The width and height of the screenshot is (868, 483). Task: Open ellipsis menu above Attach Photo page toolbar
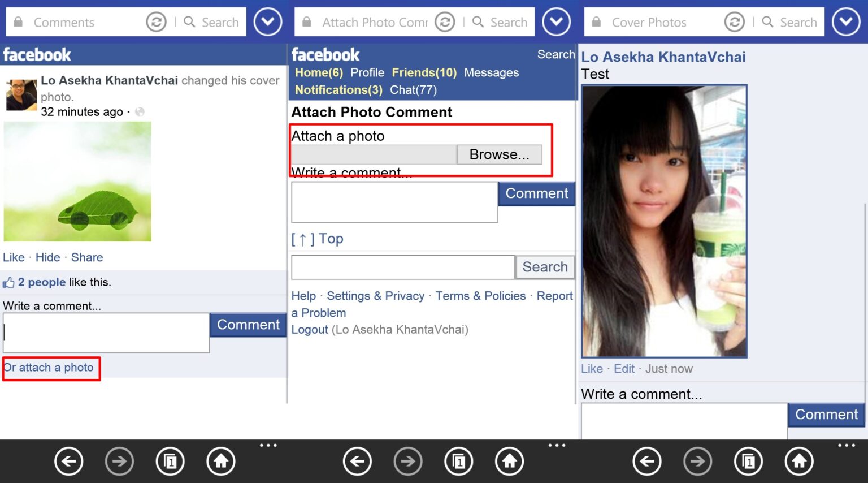(x=557, y=445)
